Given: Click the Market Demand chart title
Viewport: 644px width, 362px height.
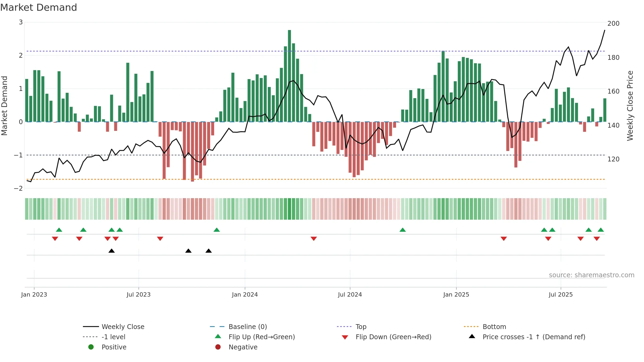Looking at the screenshot, I should (39, 8).
